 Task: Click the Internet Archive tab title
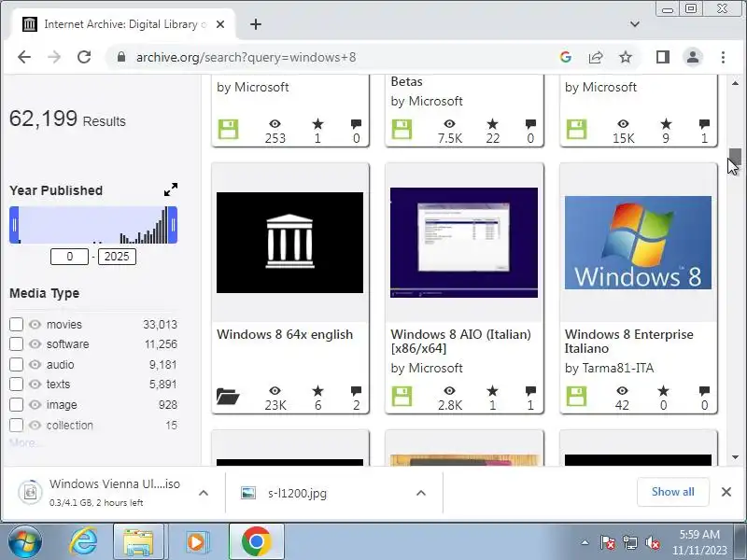tap(125, 24)
